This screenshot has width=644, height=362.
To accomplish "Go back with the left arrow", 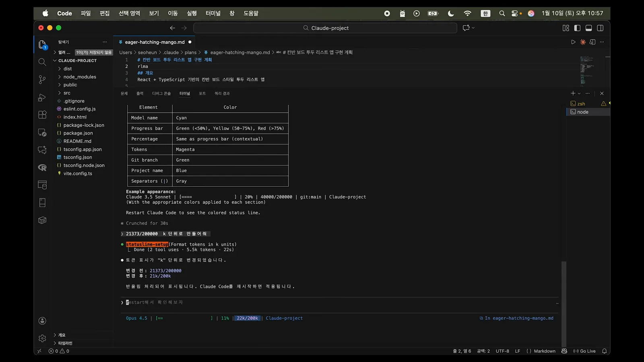I will click(x=172, y=28).
